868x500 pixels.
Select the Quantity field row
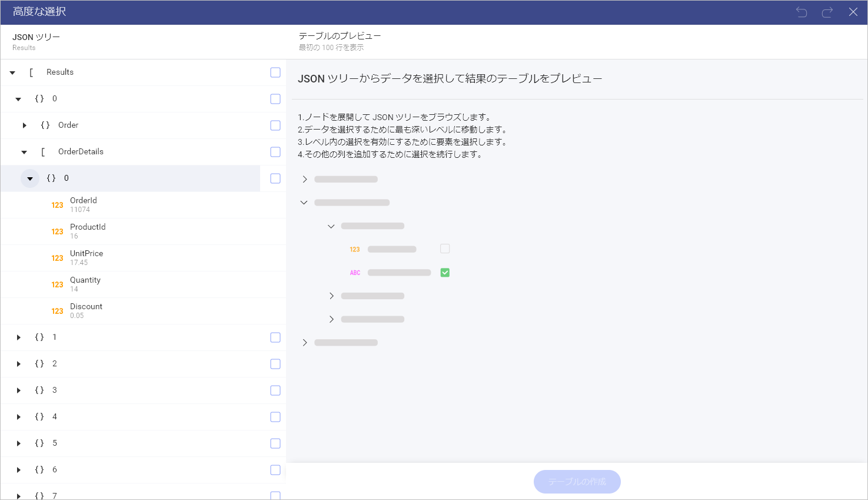coord(143,284)
